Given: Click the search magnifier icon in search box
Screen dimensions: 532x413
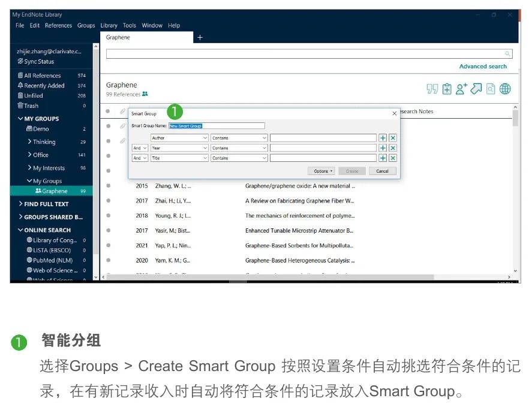Looking at the screenshot, I should point(507,54).
